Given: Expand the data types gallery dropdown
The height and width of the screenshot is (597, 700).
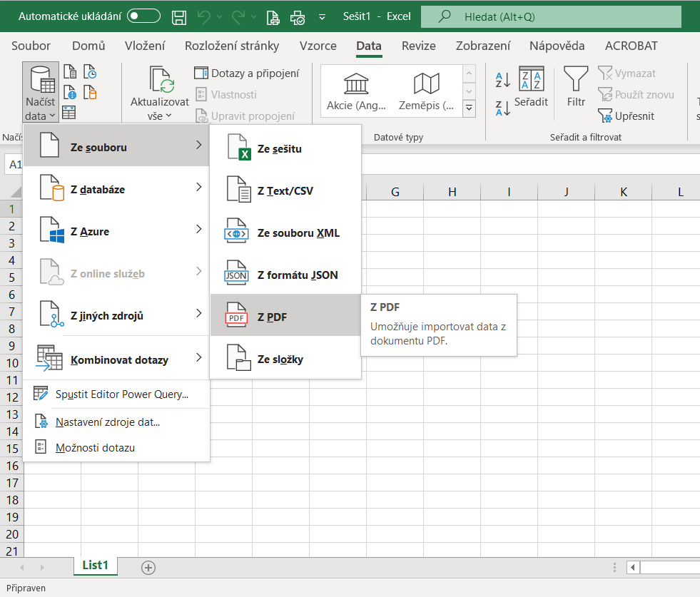Looking at the screenshot, I should tap(470, 108).
